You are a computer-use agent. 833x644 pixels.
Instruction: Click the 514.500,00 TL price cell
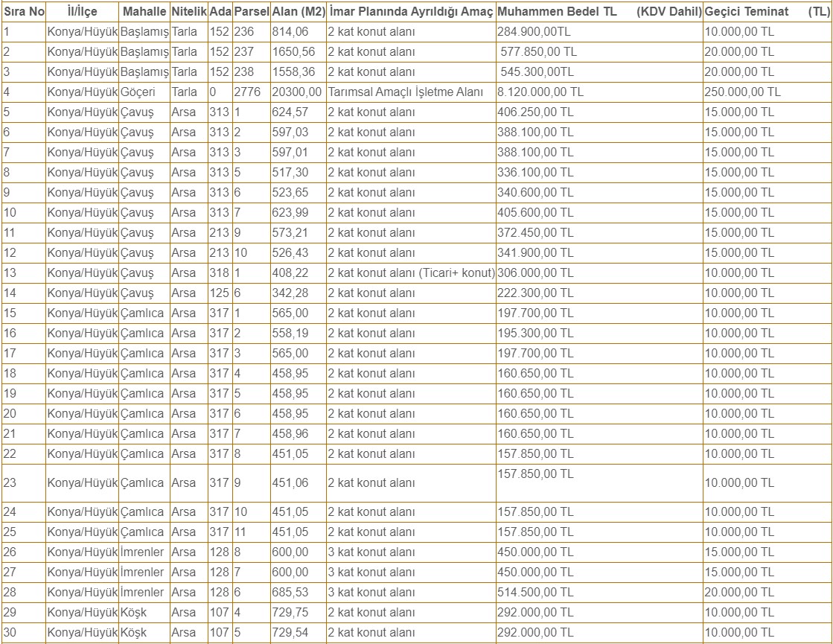(535, 592)
